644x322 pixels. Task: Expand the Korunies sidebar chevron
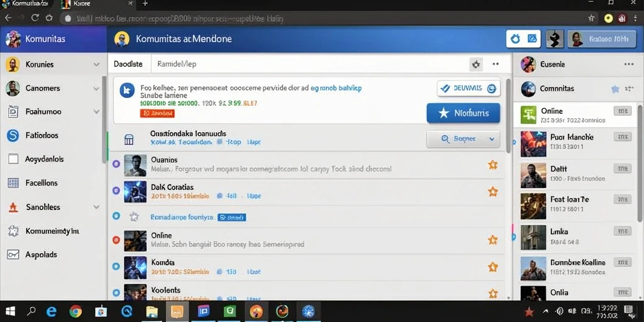[x=96, y=65]
